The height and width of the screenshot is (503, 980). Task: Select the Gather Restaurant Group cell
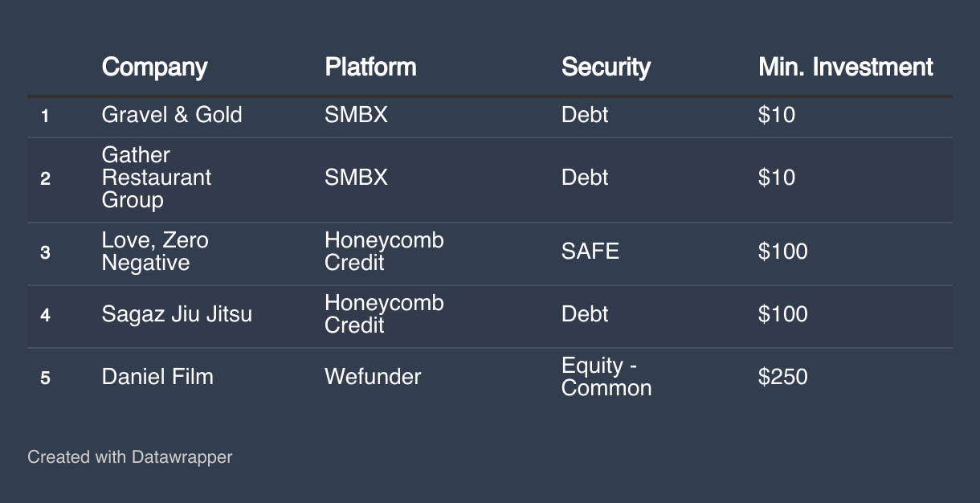(156, 178)
